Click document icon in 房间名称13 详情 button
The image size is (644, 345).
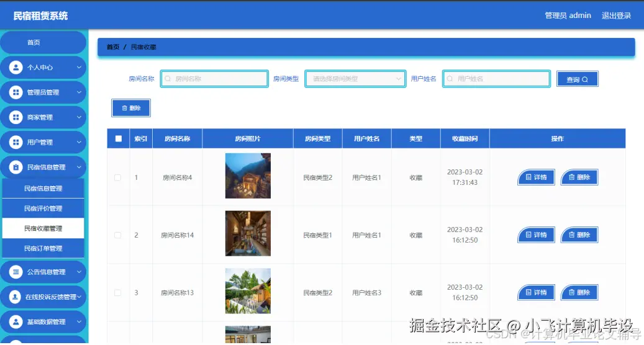point(528,292)
